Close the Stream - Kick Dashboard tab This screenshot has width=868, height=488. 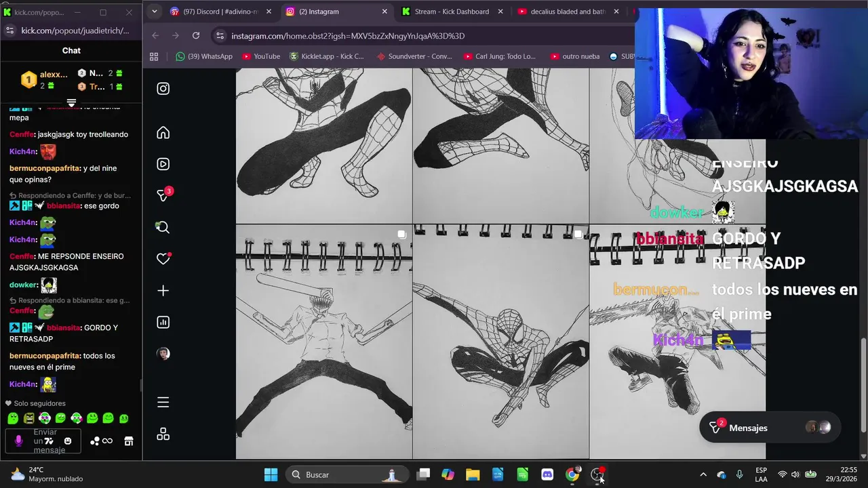[500, 12]
